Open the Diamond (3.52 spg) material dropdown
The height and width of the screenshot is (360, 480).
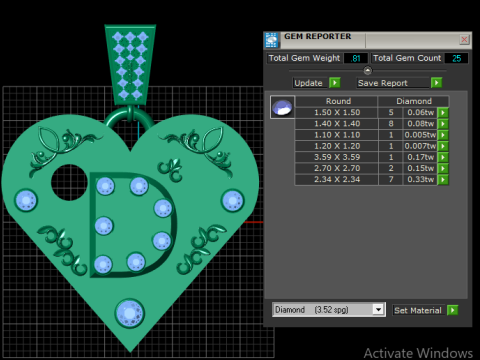click(378, 310)
